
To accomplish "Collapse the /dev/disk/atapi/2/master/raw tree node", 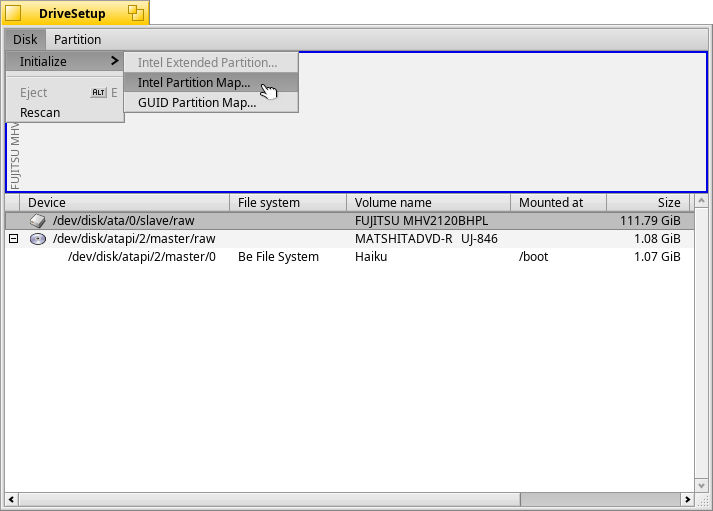I will 14,239.
